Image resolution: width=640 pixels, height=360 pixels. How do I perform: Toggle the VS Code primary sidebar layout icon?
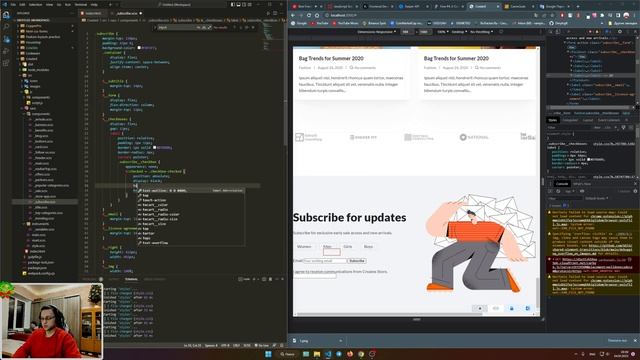click(233, 4)
